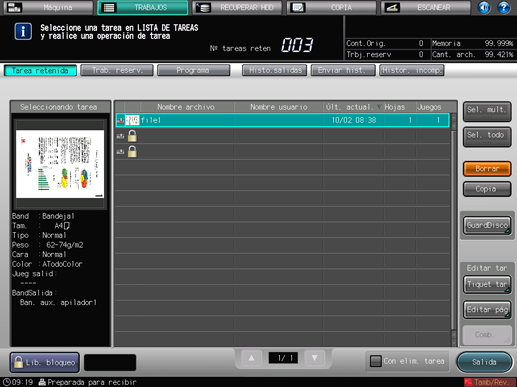Click the Hojas column header

399,107
